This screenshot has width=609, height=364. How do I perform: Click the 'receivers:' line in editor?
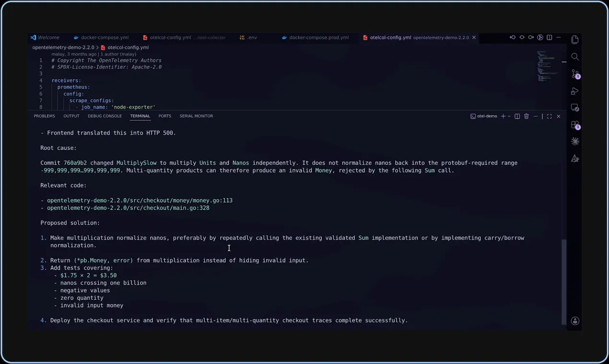[66, 80]
